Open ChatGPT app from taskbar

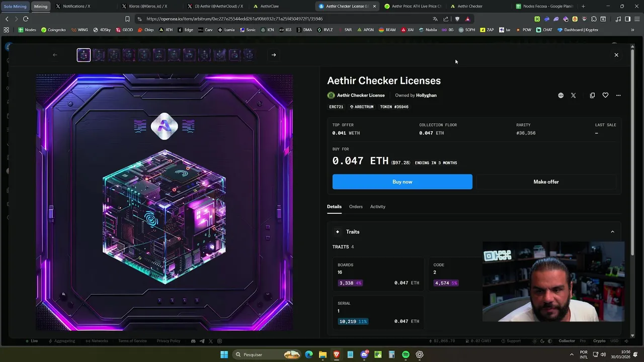[x=420, y=354]
